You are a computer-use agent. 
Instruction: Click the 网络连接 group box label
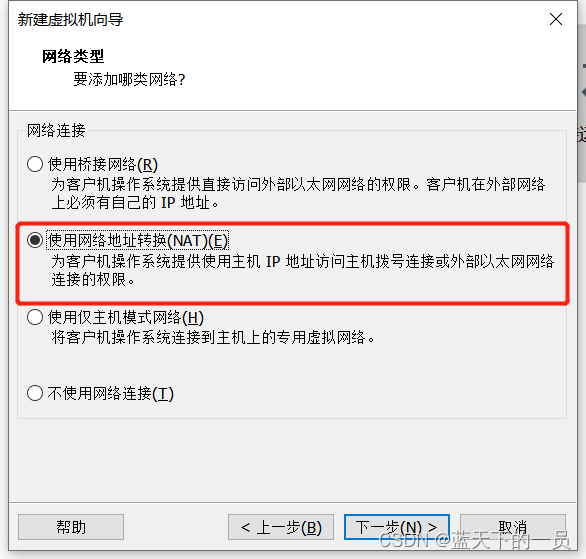(56, 131)
